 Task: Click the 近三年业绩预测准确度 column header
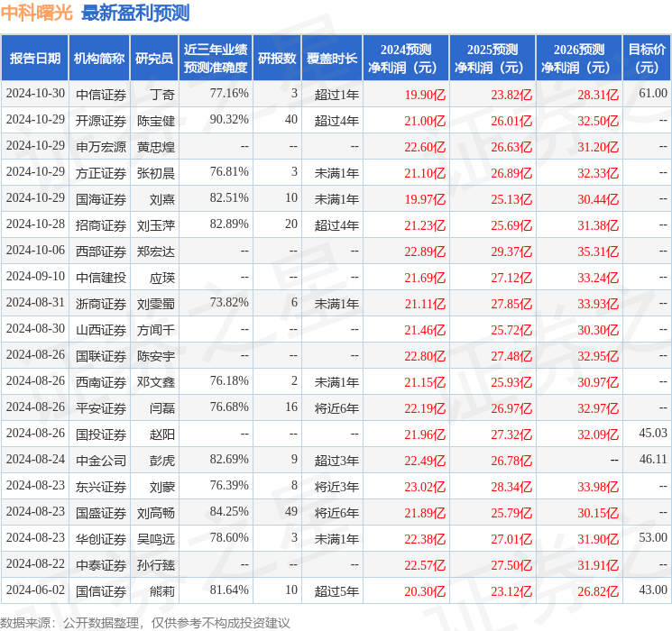[216, 59]
